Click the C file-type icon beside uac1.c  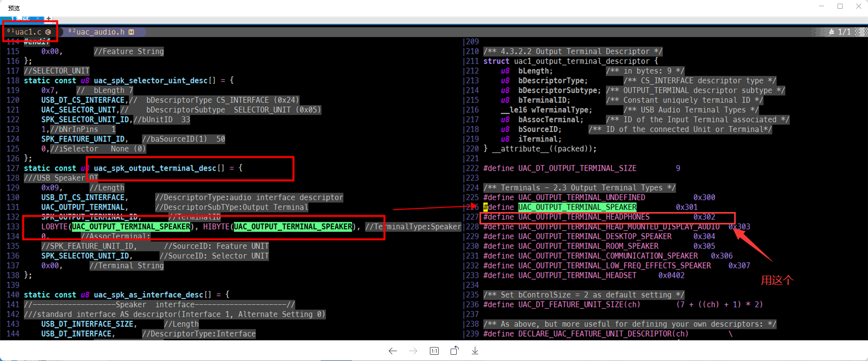(x=48, y=32)
